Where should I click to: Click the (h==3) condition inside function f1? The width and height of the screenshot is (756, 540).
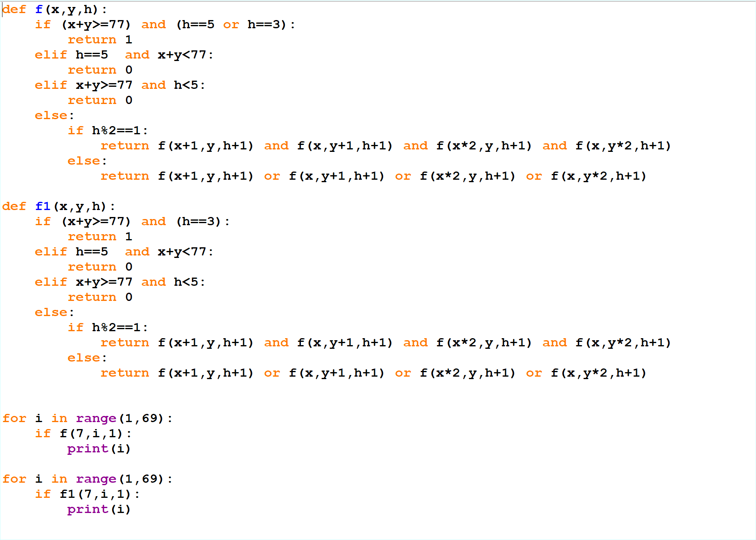coord(199,221)
